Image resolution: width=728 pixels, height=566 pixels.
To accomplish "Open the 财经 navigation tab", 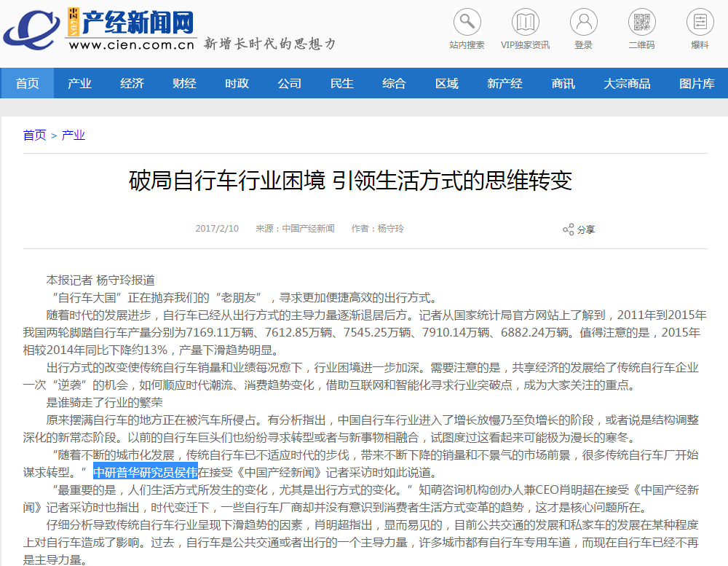I will tap(184, 83).
